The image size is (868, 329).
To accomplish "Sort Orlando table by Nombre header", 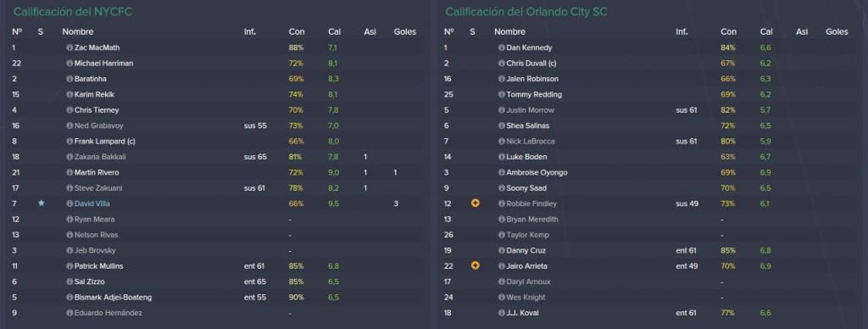I will tap(509, 32).
